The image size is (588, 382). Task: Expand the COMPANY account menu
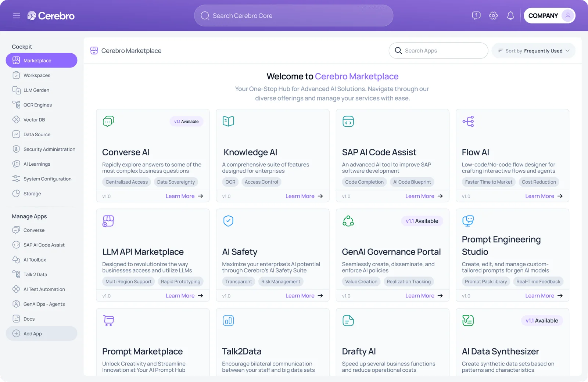(549, 15)
